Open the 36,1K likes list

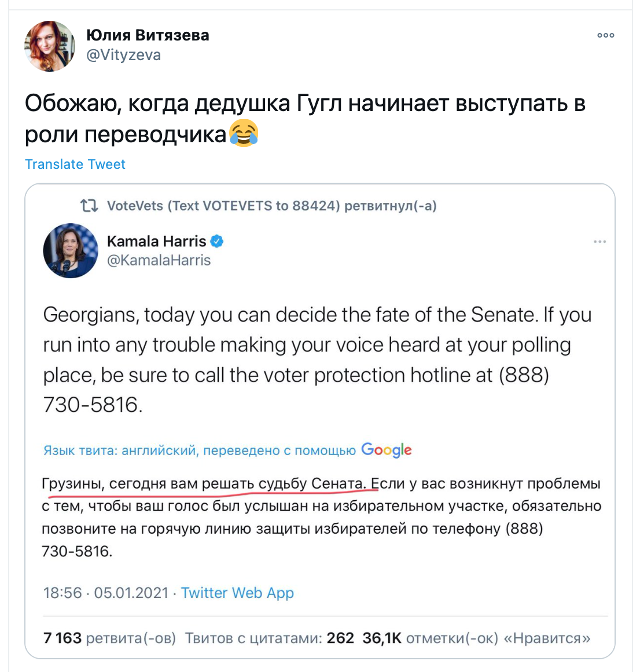(x=476, y=638)
